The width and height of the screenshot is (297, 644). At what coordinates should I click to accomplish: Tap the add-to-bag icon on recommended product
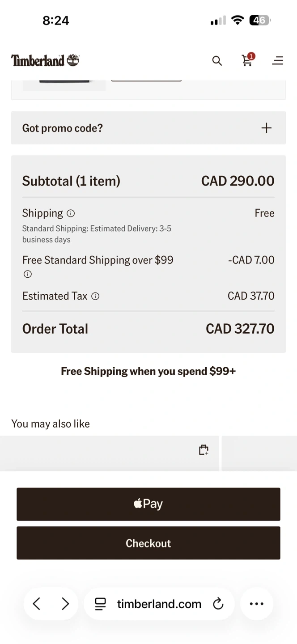click(204, 450)
